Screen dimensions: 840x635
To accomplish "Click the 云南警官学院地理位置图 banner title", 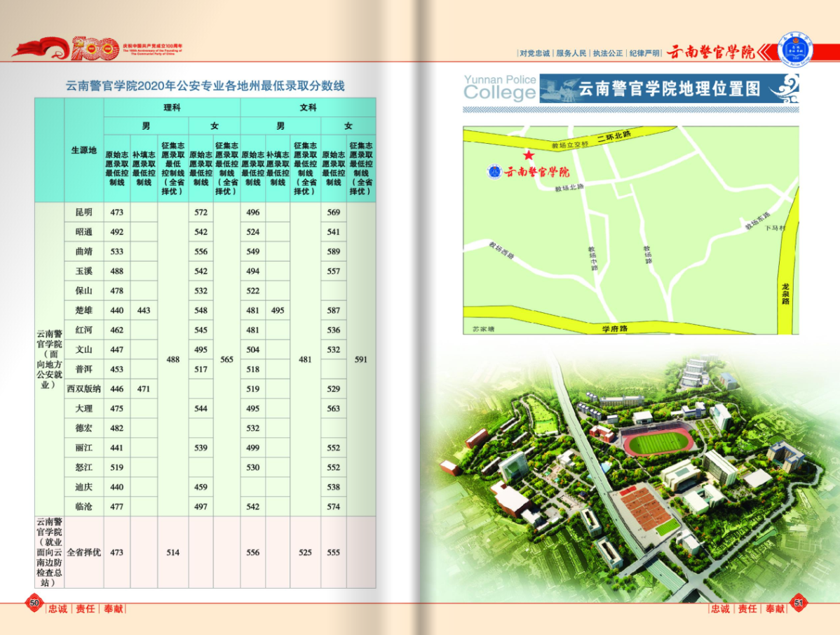I will pos(670,88).
